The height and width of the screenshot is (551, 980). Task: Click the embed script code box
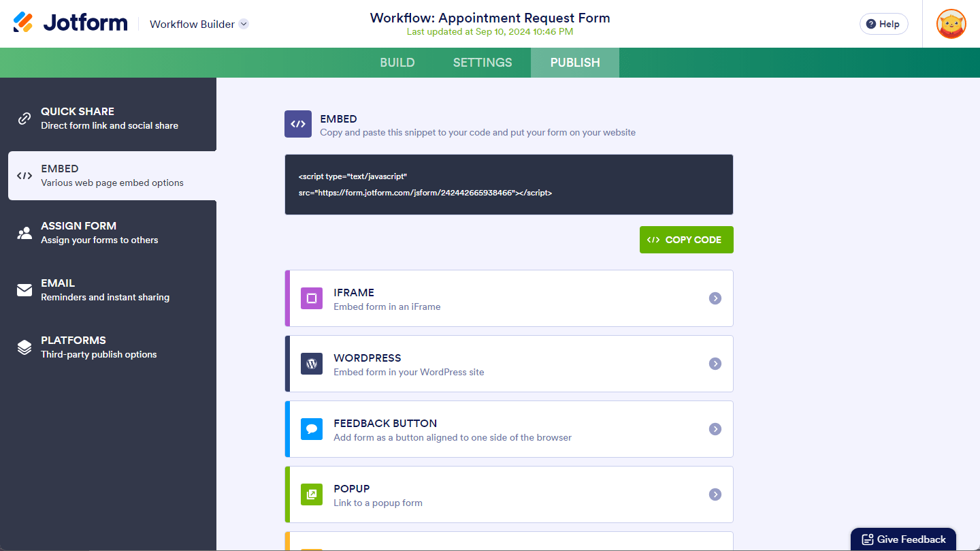[x=509, y=185]
